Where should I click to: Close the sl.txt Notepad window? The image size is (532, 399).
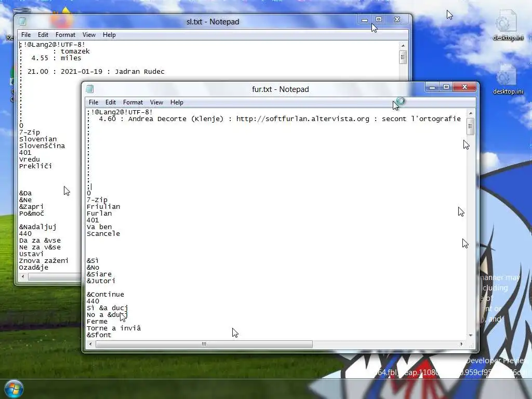pyautogui.click(x=397, y=20)
